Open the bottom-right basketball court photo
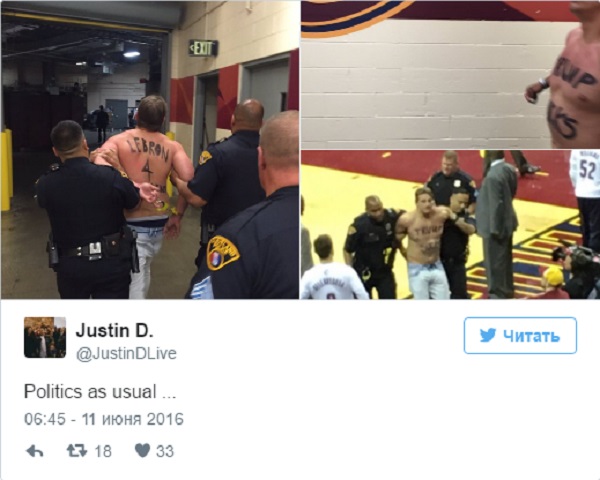The width and height of the screenshot is (600, 480). coord(450,225)
